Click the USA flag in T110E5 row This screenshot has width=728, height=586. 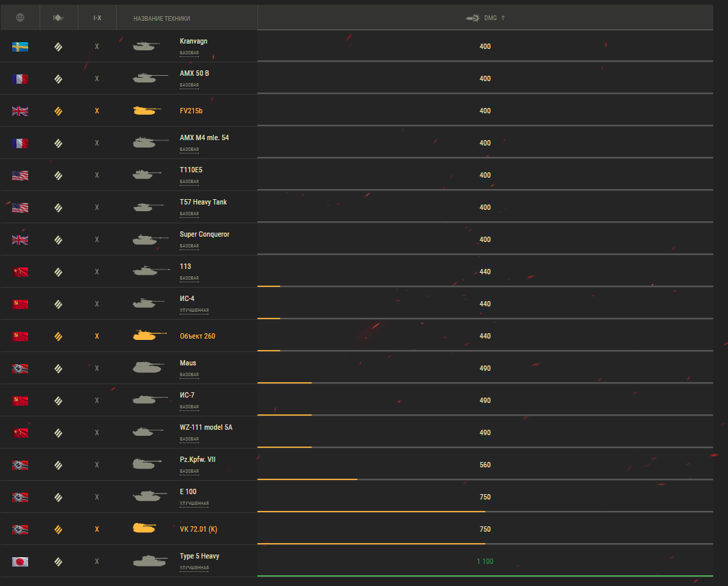(20, 176)
